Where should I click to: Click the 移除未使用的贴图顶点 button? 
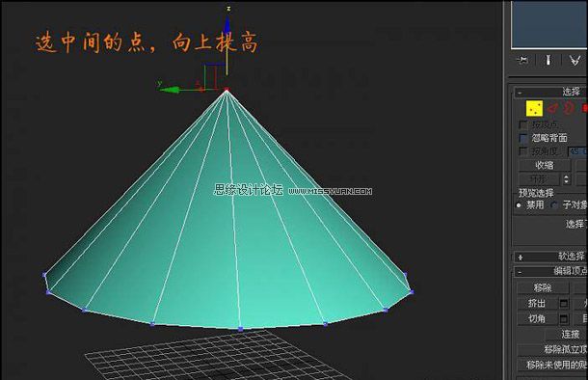click(552, 365)
